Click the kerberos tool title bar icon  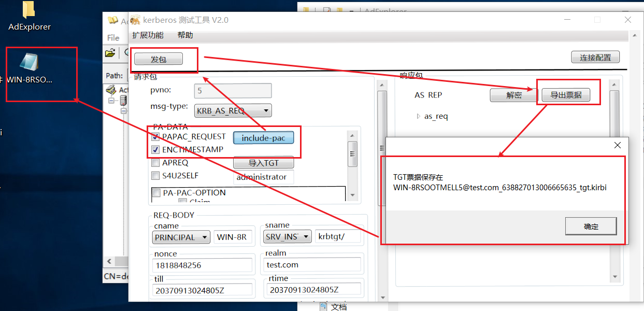[135, 20]
